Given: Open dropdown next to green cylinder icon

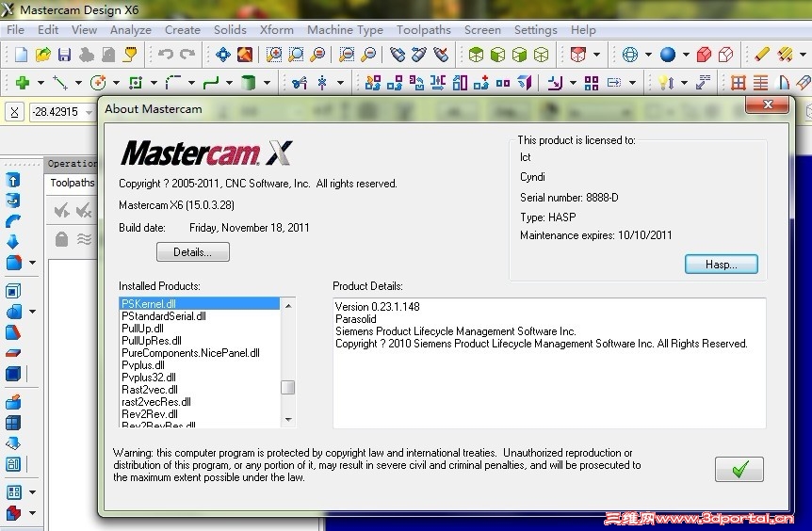Looking at the screenshot, I should (267, 83).
